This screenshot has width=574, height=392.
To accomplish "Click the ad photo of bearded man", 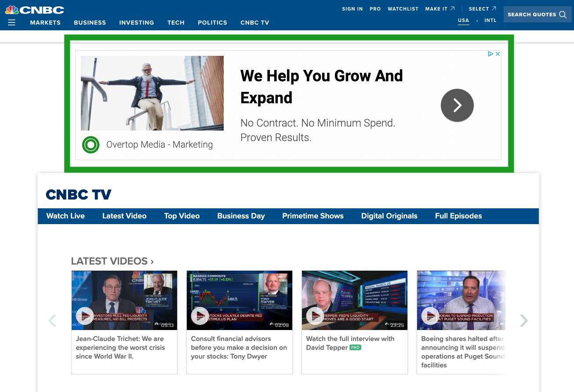I will (152, 93).
